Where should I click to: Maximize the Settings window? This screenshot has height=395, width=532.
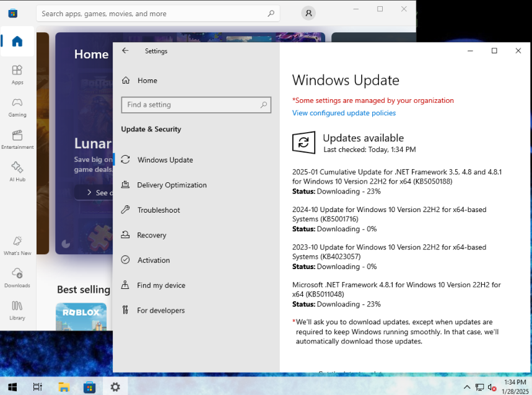click(494, 51)
